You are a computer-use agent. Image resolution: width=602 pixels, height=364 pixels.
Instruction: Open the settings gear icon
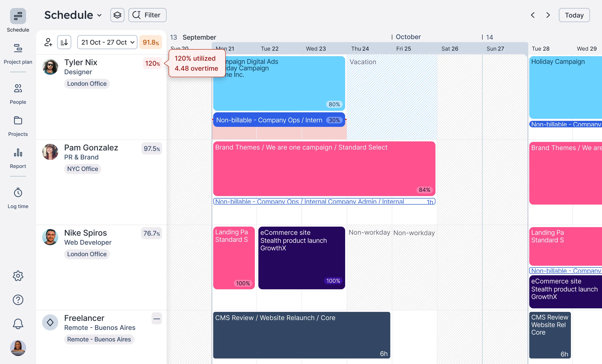point(18,276)
